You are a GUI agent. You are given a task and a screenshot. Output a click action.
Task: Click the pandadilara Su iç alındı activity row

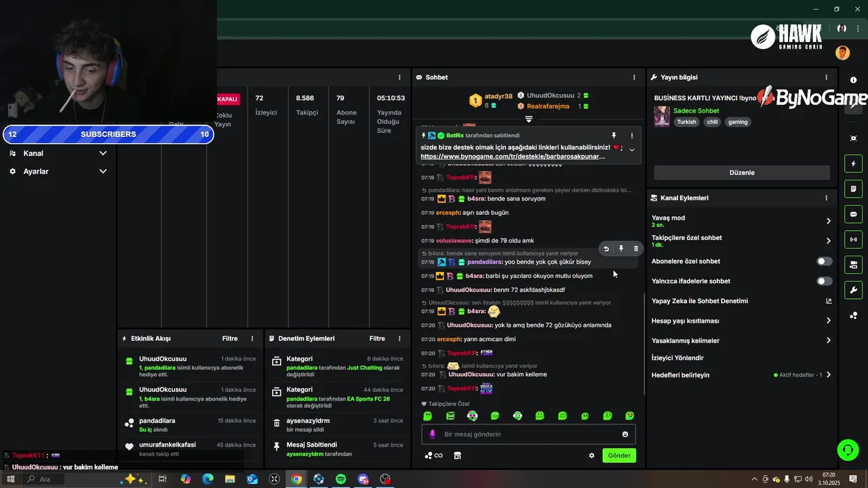pos(191,425)
